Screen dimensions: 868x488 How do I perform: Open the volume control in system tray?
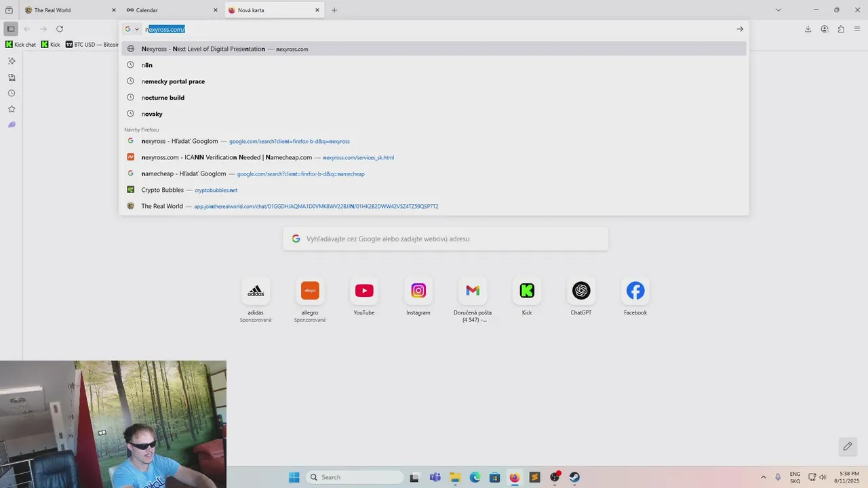coord(823,477)
